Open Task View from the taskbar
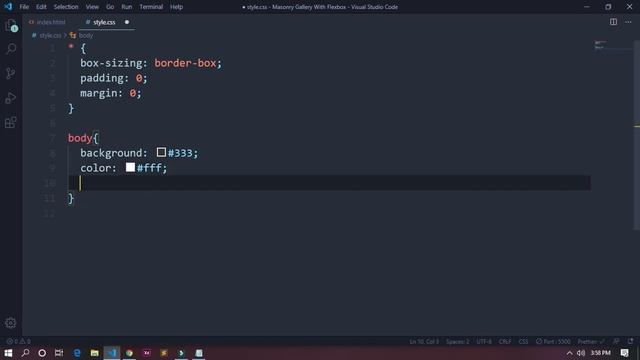640x360 pixels. pos(59,353)
